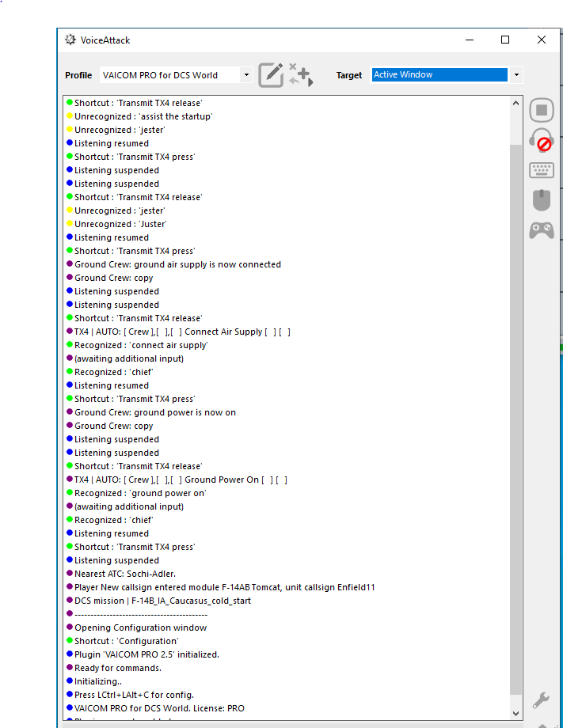This screenshot has height=728, width=563.
Task: Select DCS mission F-14B_IA_Caucasus_cold_start line
Action: (x=159, y=601)
